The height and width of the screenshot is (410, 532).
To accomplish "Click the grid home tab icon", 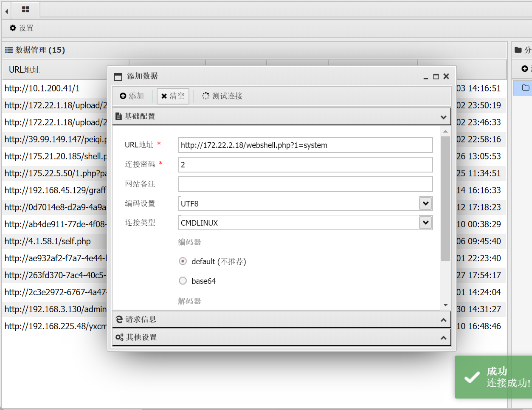I will (25, 9).
